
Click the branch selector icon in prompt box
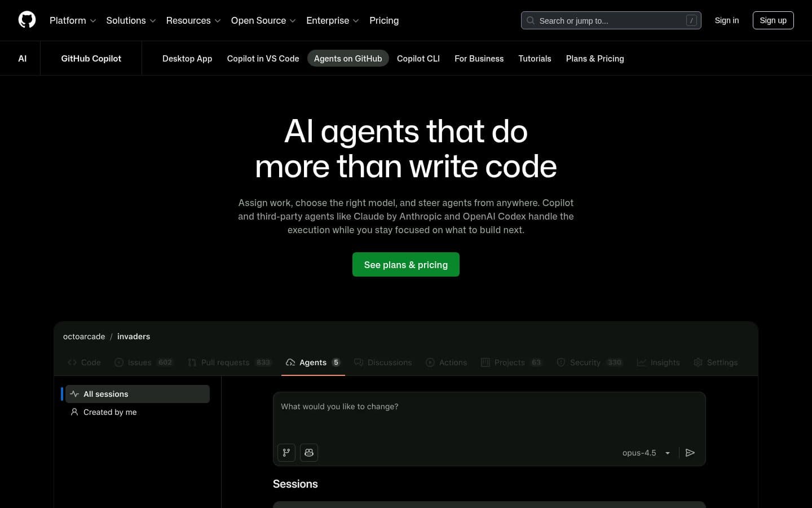click(x=286, y=453)
